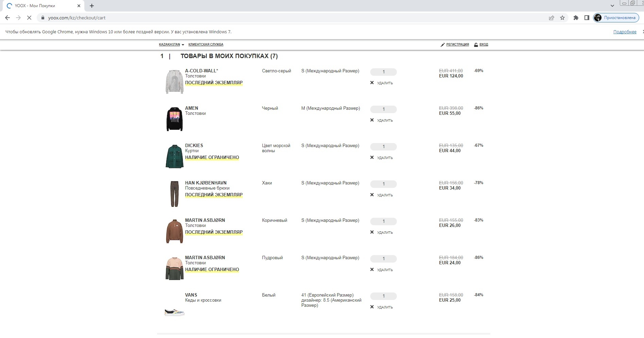
Task: Click the ТОВАРЫ В МОИХ ПОКУПКАХ (7) heading
Action: [x=229, y=56]
